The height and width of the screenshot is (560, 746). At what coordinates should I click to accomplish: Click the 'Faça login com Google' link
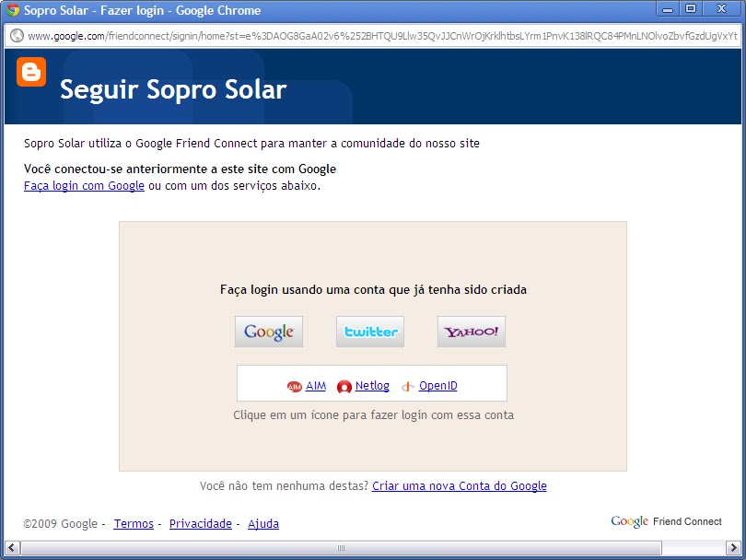[84, 185]
